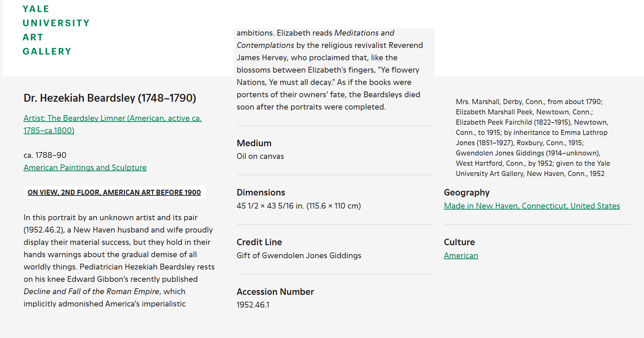Click the Culture section heading

(459, 242)
